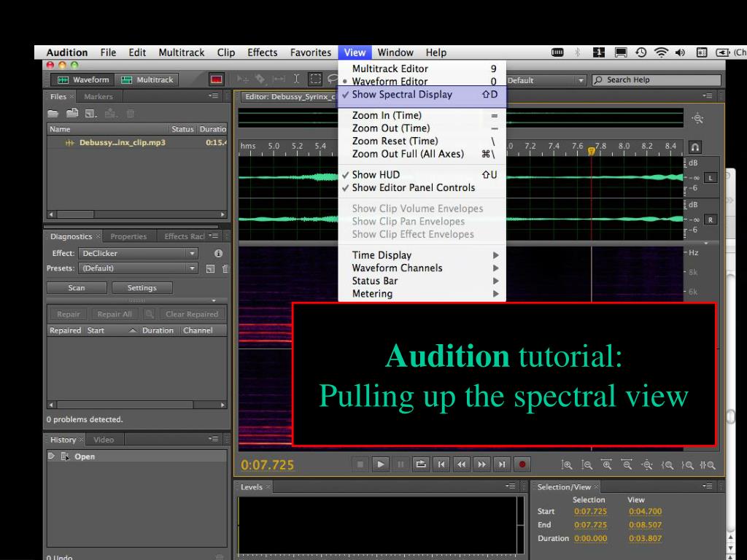Click the Search Help input field
747x560 pixels.
pyautogui.click(x=657, y=80)
